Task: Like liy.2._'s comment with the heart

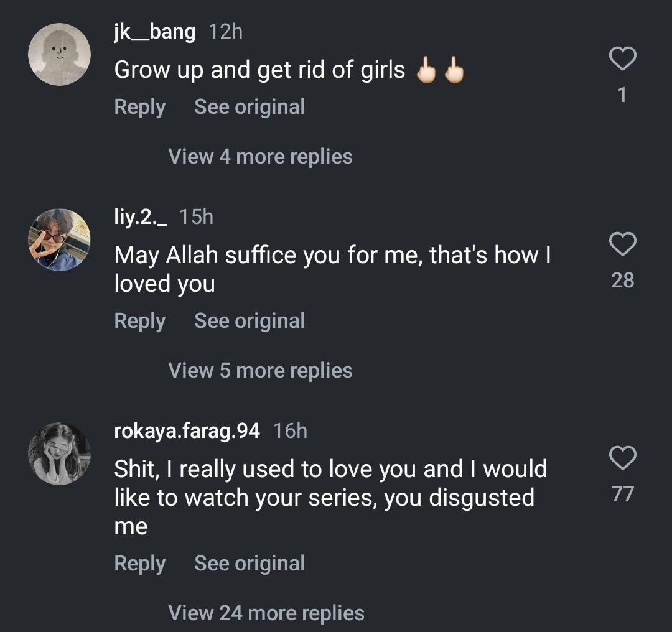Action: coord(622,244)
